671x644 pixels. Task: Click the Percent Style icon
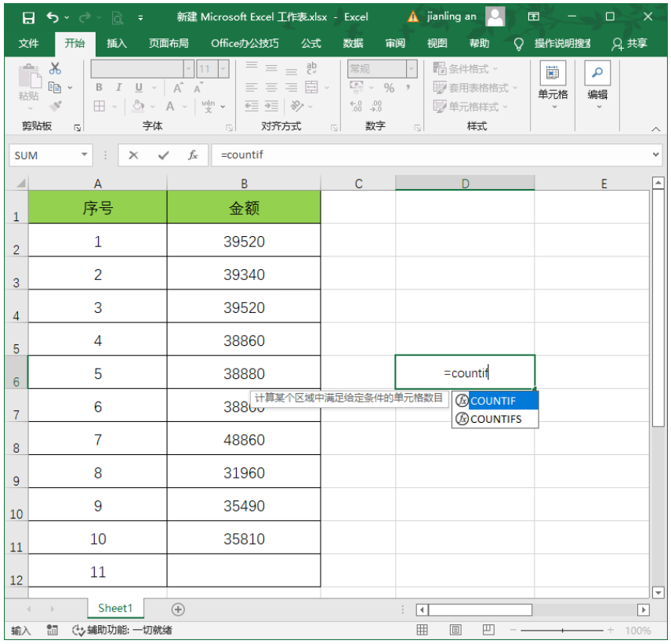tap(389, 88)
